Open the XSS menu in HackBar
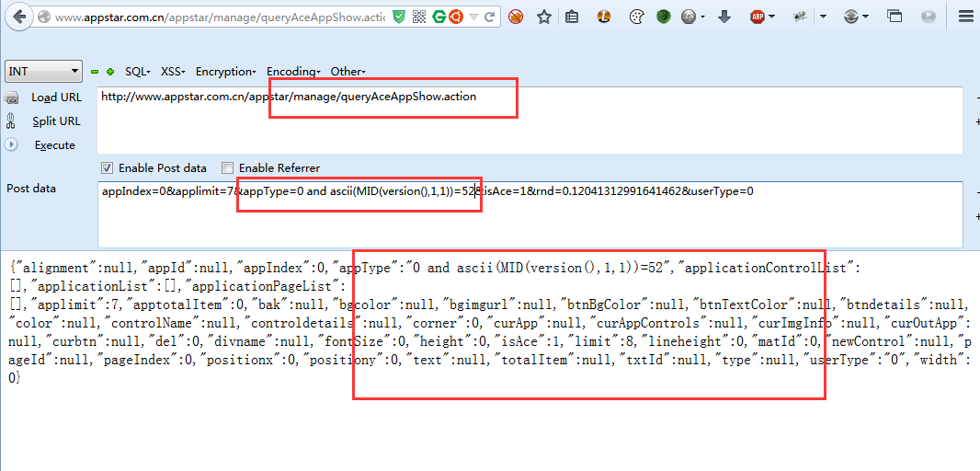Screen dimensions: 980x471 173,72
